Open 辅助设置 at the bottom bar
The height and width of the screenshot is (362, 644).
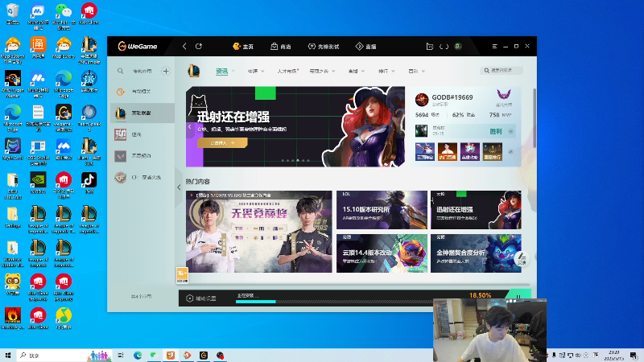[x=201, y=298]
